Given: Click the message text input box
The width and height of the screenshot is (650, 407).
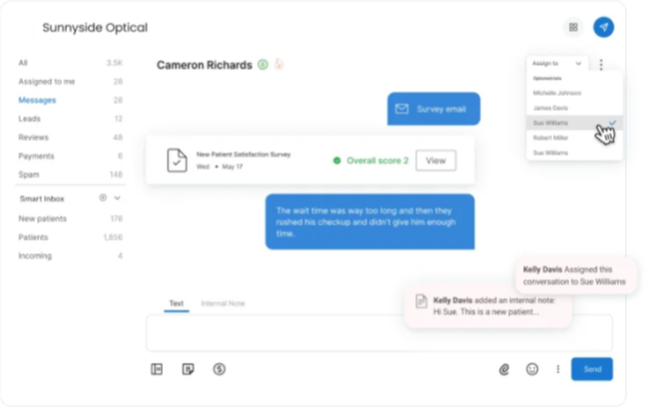Looking at the screenshot, I should click(379, 333).
